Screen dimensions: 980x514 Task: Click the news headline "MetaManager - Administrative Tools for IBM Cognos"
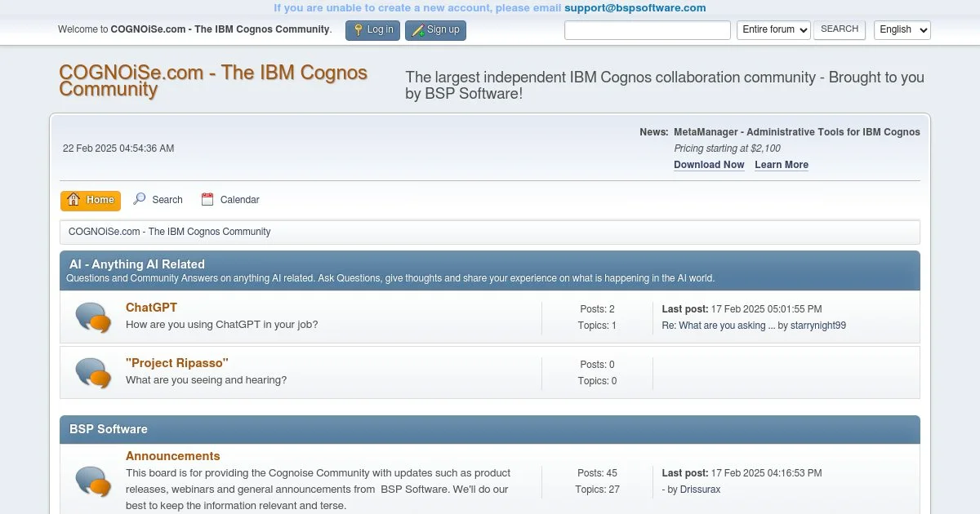tap(797, 132)
